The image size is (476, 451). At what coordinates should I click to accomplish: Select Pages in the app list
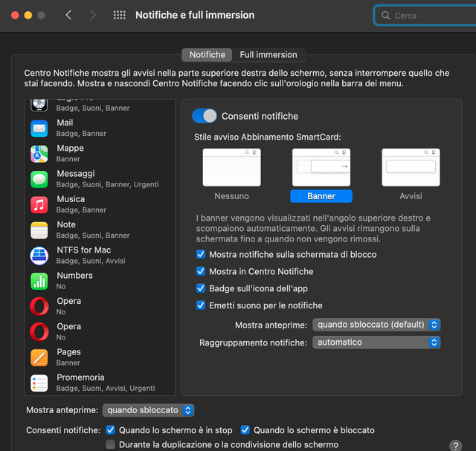100,357
